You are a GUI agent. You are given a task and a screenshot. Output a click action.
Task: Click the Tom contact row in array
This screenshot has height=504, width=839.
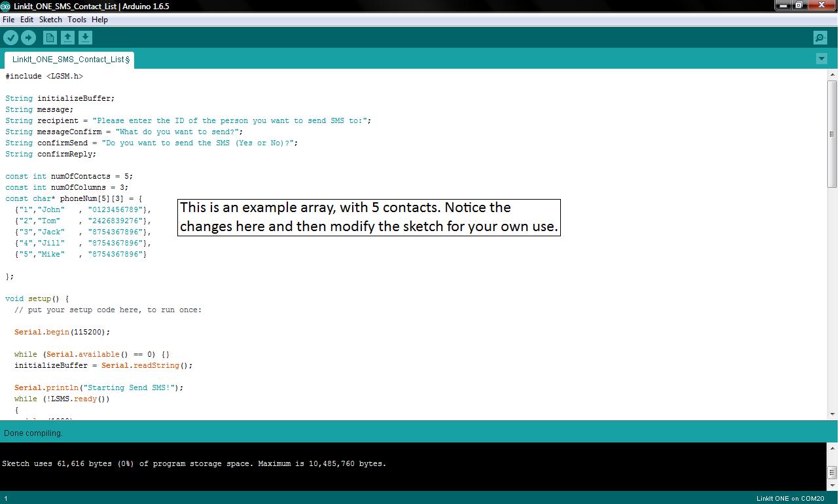pyautogui.click(x=83, y=221)
